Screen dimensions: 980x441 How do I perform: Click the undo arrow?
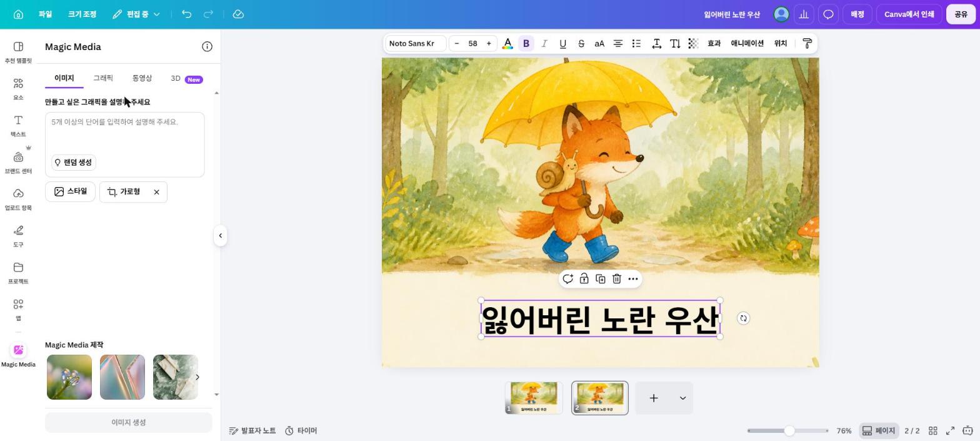point(186,14)
